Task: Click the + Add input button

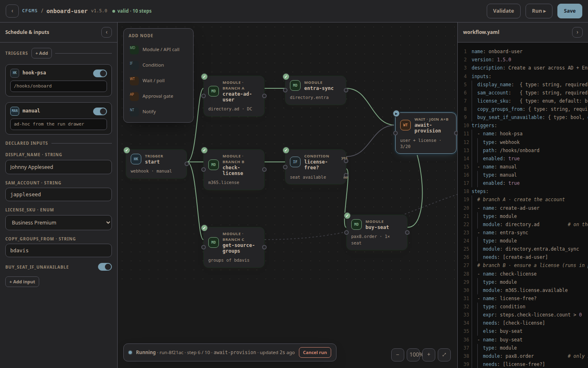Action: tap(22, 282)
